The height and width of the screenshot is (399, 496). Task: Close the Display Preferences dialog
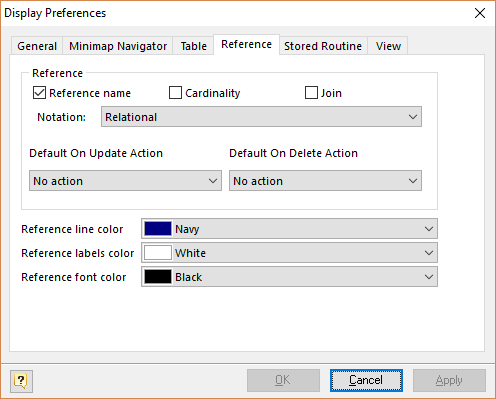[480, 13]
